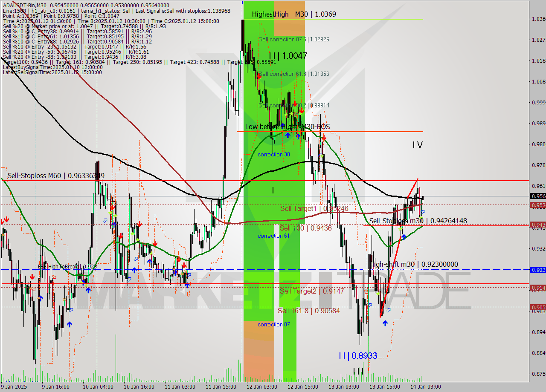Click the 11 Jan 03:00 time axis label
The width and height of the screenshot is (546, 392).
[x=180, y=387]
